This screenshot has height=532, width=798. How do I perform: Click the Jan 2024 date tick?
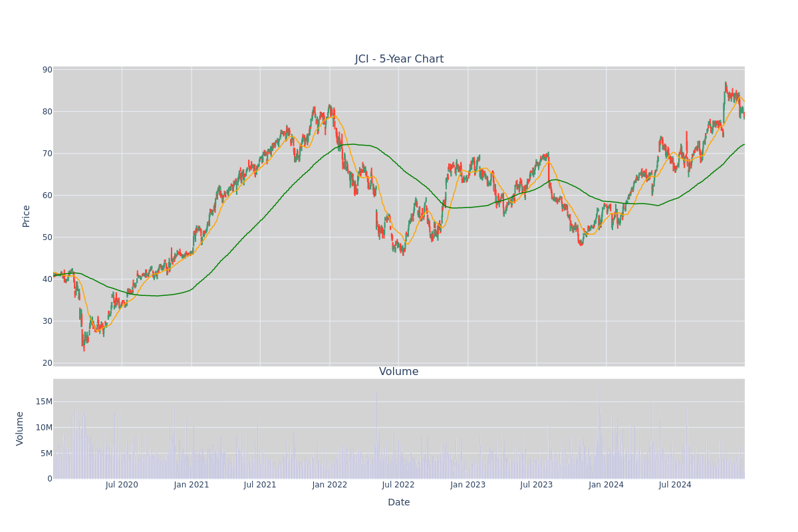606,485
